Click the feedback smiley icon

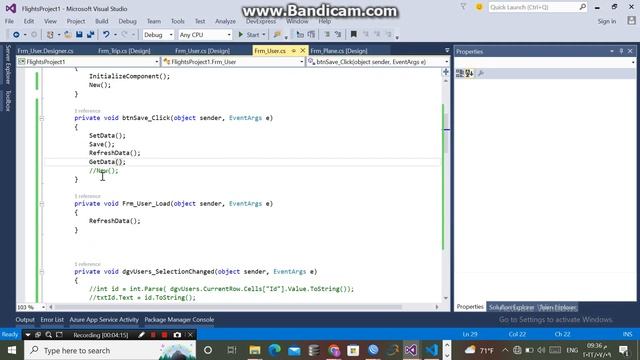[x=479, y=7]
